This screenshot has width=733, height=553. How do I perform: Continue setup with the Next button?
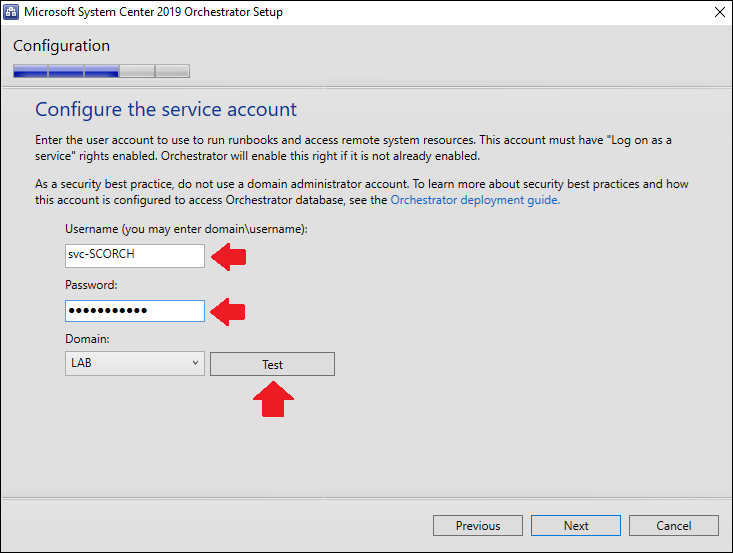(x=575, y=526)
